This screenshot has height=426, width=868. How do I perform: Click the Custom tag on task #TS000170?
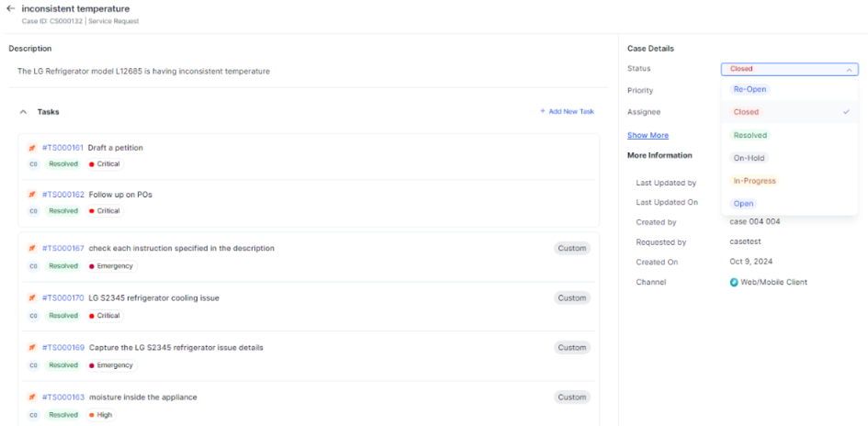tap(571, 298)
